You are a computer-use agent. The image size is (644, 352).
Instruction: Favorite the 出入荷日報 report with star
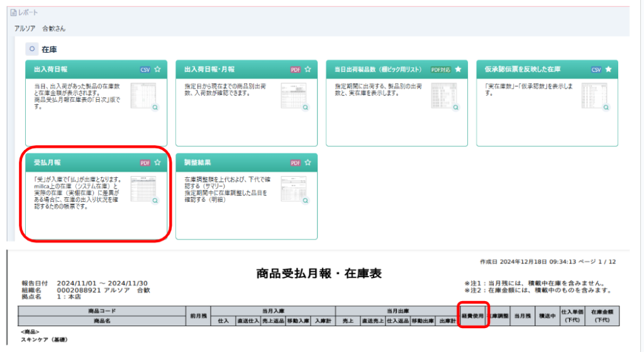(157, 69)
